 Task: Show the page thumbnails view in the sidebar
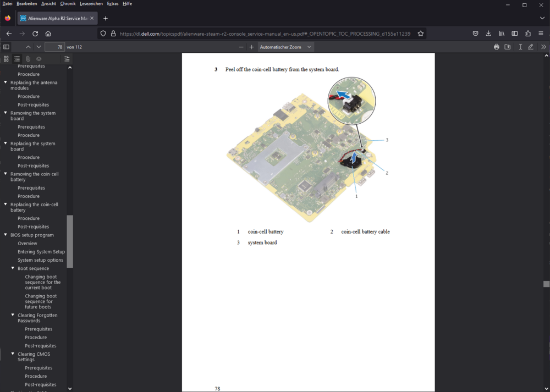6,59
